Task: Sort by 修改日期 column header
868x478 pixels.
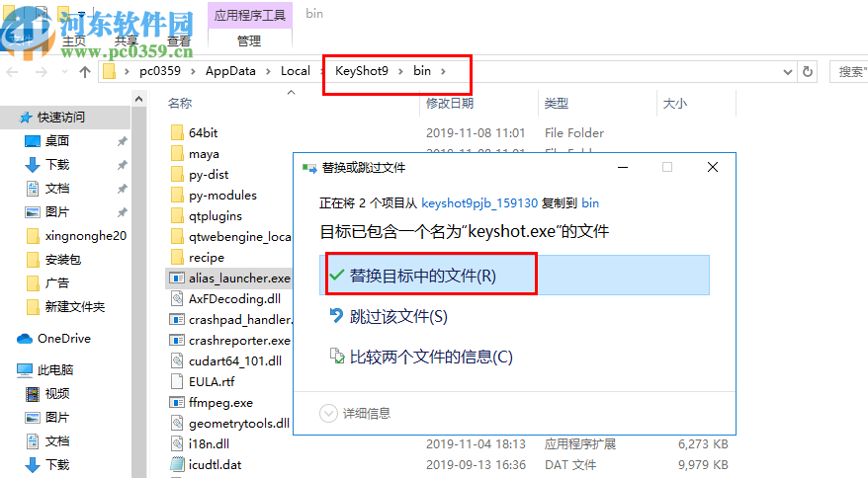Action: (450, 103)
